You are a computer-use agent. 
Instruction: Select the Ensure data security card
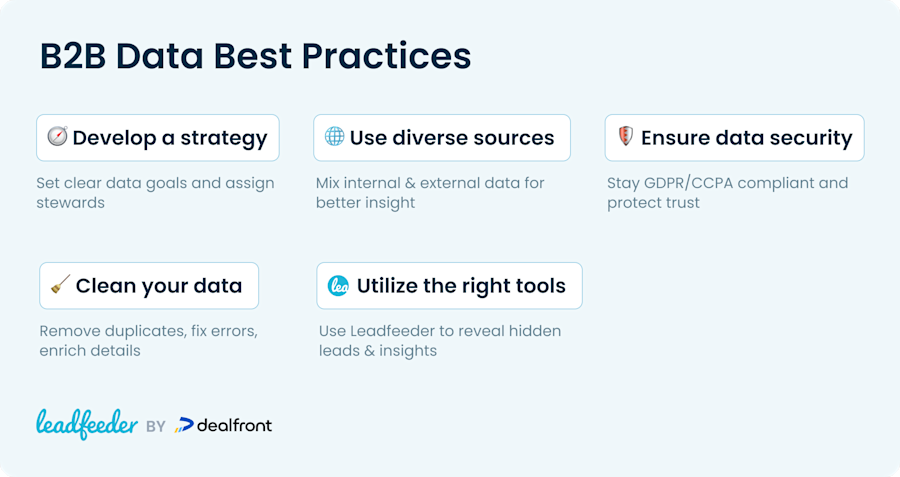(x=735, y=138)
